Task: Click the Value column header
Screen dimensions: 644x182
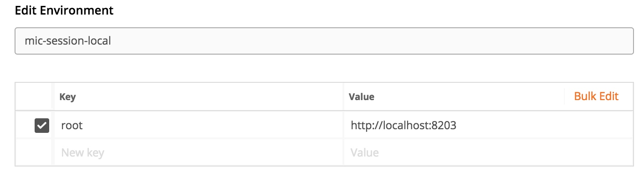Action: (x=361, y=97)
